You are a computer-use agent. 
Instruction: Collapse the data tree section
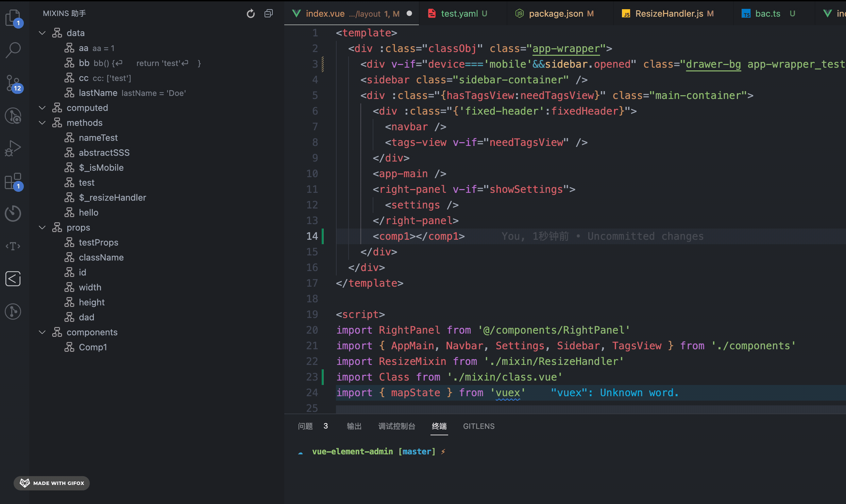42,33
